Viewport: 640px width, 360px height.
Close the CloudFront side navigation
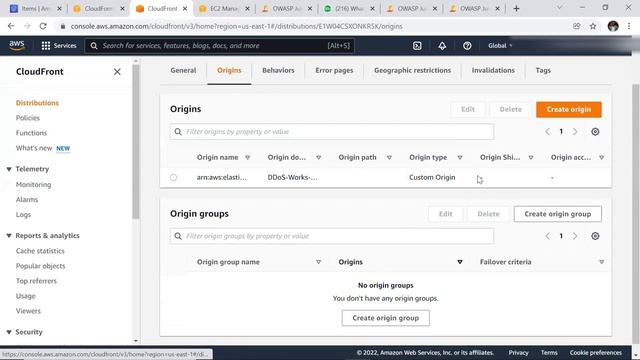pyautogui.click(x=117, y=72)
